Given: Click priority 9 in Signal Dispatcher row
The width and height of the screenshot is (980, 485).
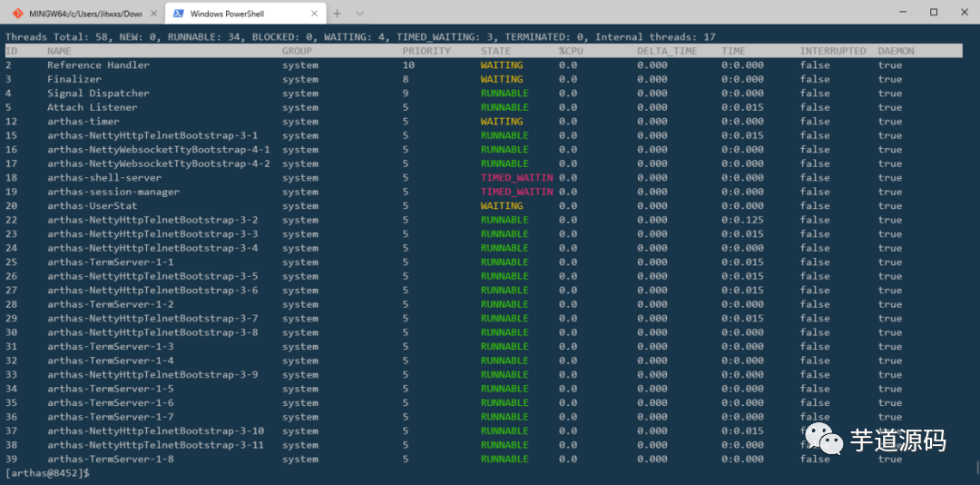Looking at the screenshot, I should click(x=406, y=94).
